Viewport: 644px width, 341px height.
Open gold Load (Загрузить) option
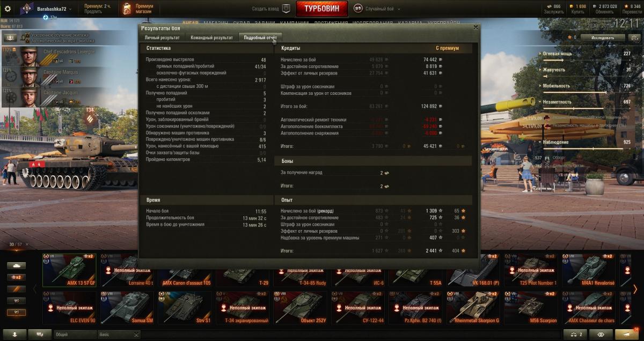click(x=554, y=11)
